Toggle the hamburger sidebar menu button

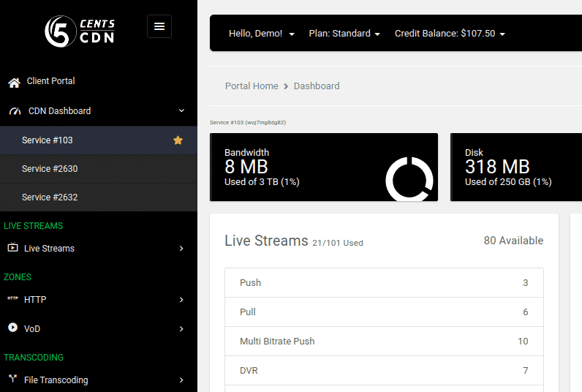click(x=159, y=26)
